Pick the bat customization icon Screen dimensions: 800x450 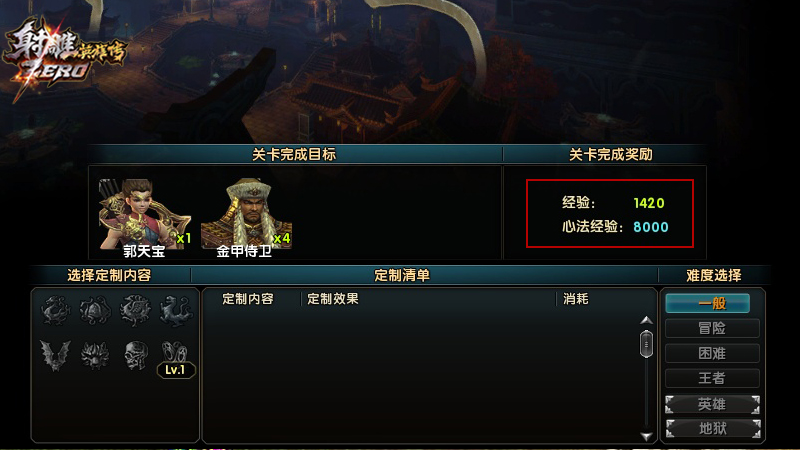click(55, 355)
